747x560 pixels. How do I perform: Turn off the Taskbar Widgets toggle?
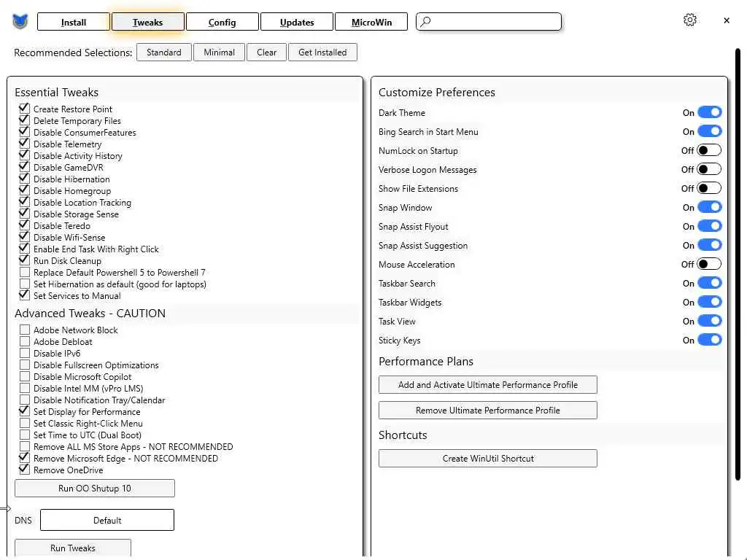(709, 302)
